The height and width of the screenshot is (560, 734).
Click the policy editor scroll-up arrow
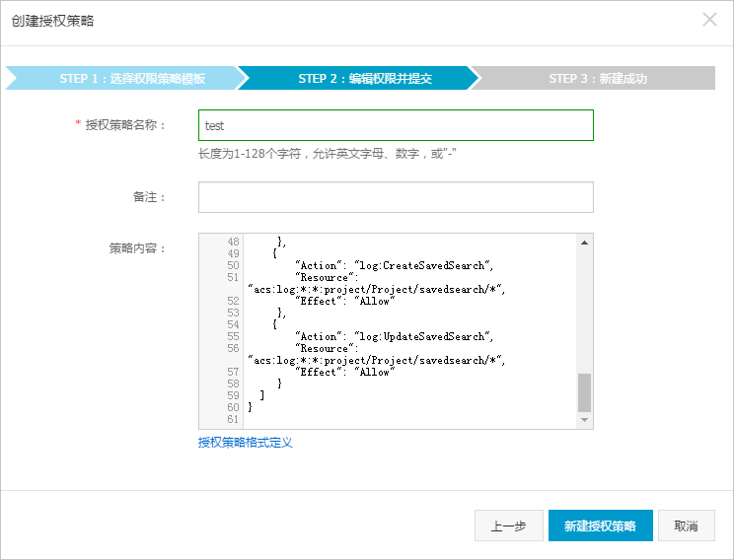point(584,243)
